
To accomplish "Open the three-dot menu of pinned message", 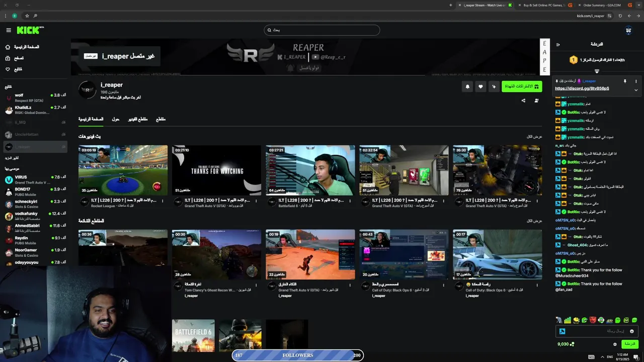I will point(636,81).
